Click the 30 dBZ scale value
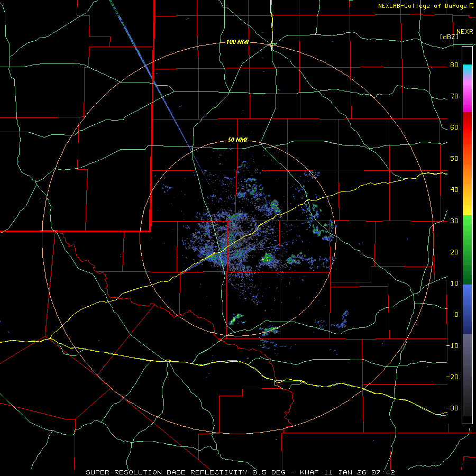The image size is (476, 476). tap(454, 221)
